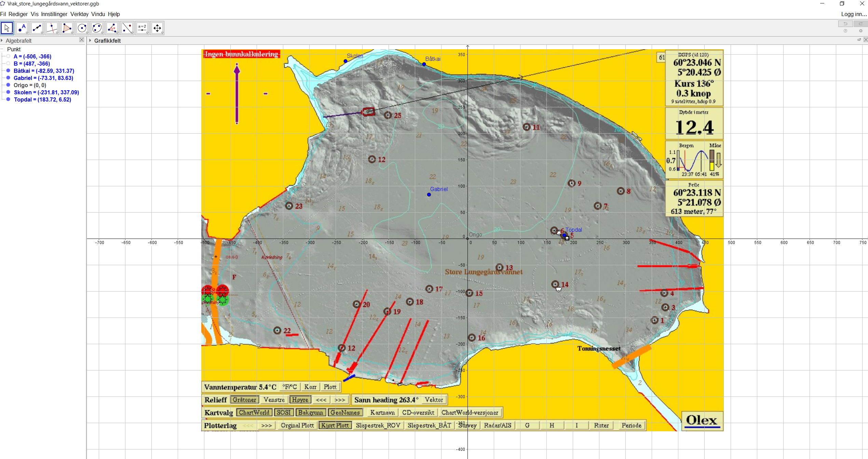Viewport: 868px width, 459px height.
Task: Select the Move Graphics View tool
Action: coord(157,28)
